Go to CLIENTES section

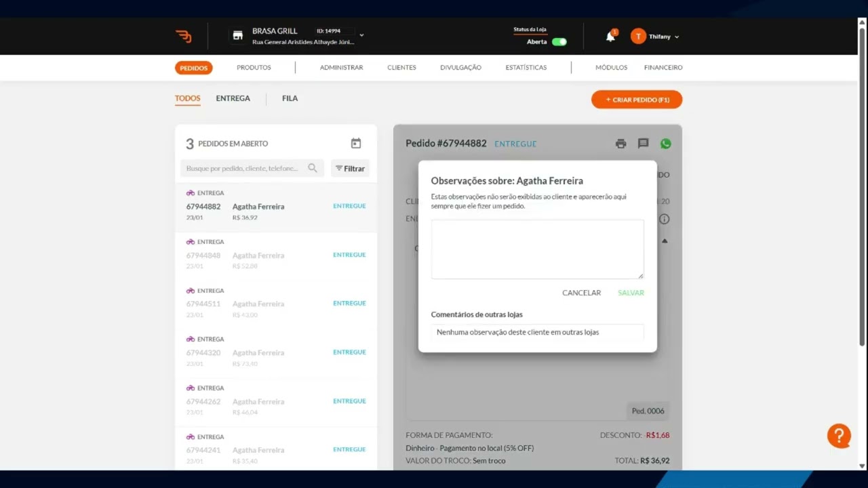(401, 68)
